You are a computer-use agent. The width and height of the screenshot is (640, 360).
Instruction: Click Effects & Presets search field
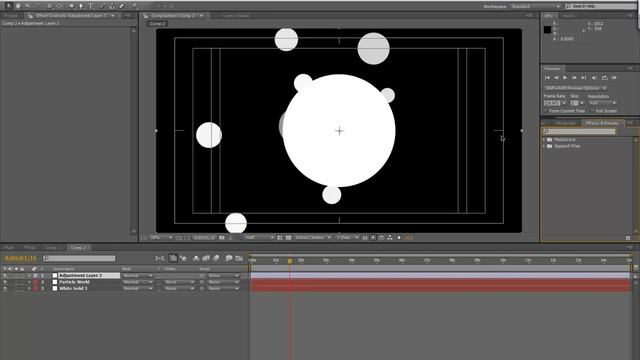(x=579, y=131)
